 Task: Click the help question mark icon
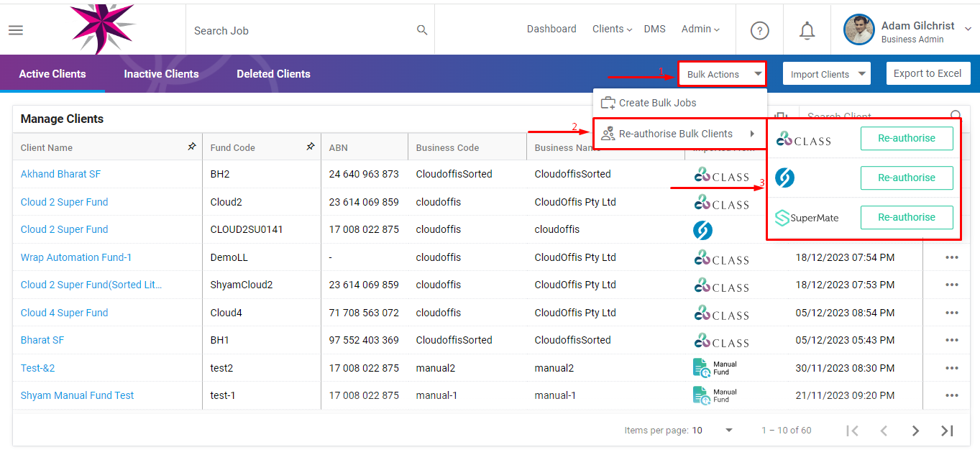click(x=759, y=30)
